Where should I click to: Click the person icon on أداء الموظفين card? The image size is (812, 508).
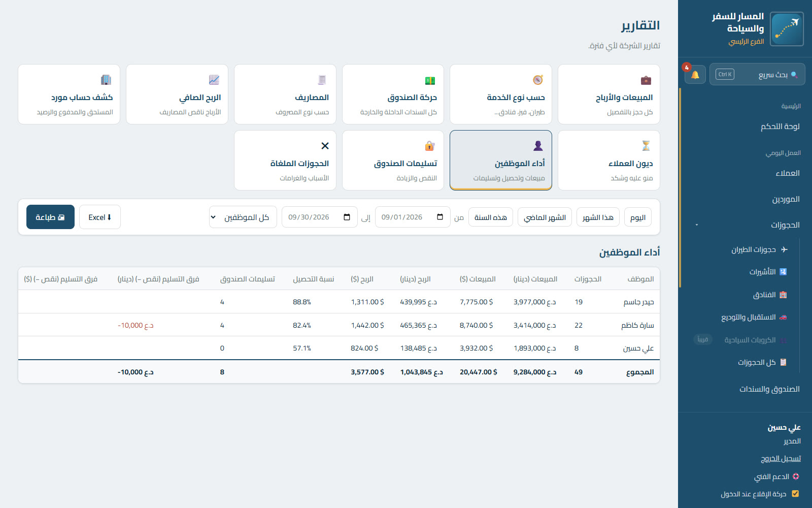pos(538,146)
